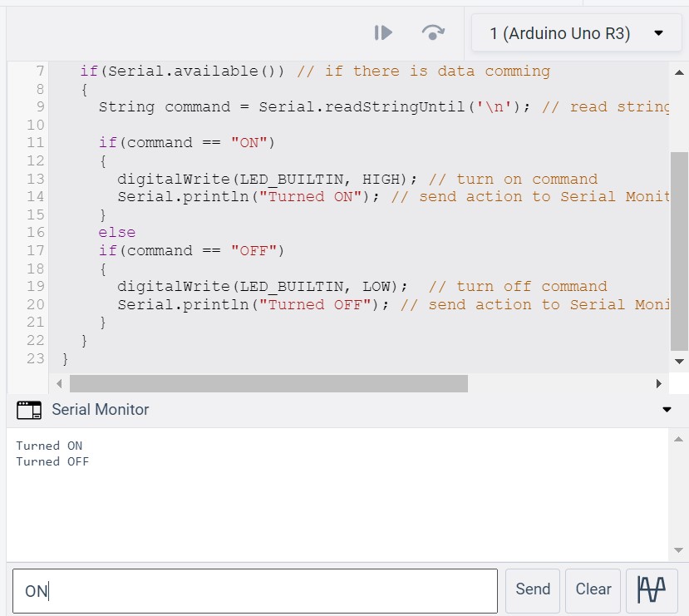Click the code editor's scroll down arrow
The image size is (689, 616).
point(679,362)
